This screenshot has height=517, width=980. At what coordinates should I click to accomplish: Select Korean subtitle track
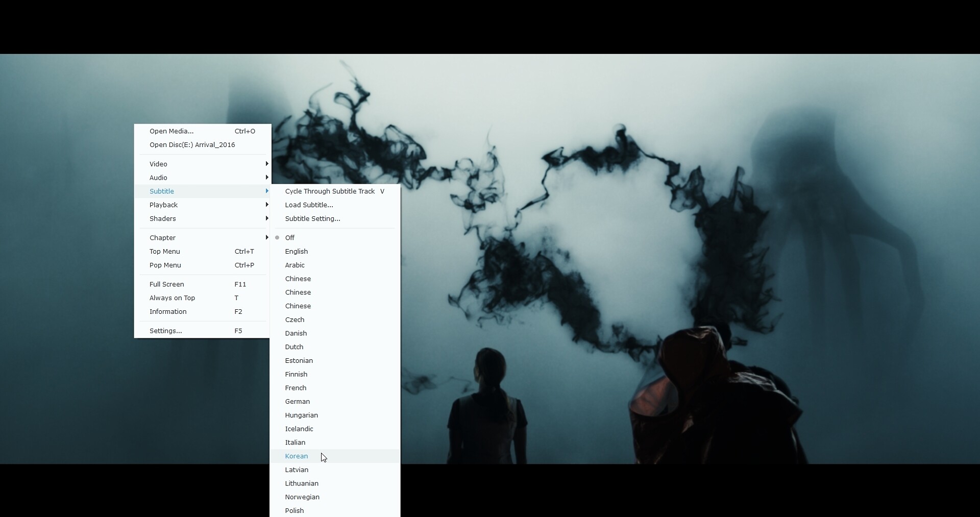click(x=296, y=456)
